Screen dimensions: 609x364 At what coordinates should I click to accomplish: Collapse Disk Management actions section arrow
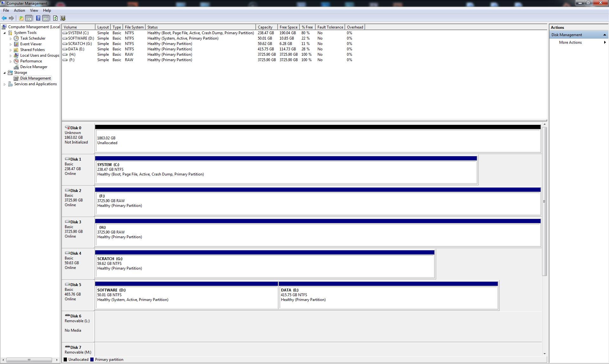605,35
